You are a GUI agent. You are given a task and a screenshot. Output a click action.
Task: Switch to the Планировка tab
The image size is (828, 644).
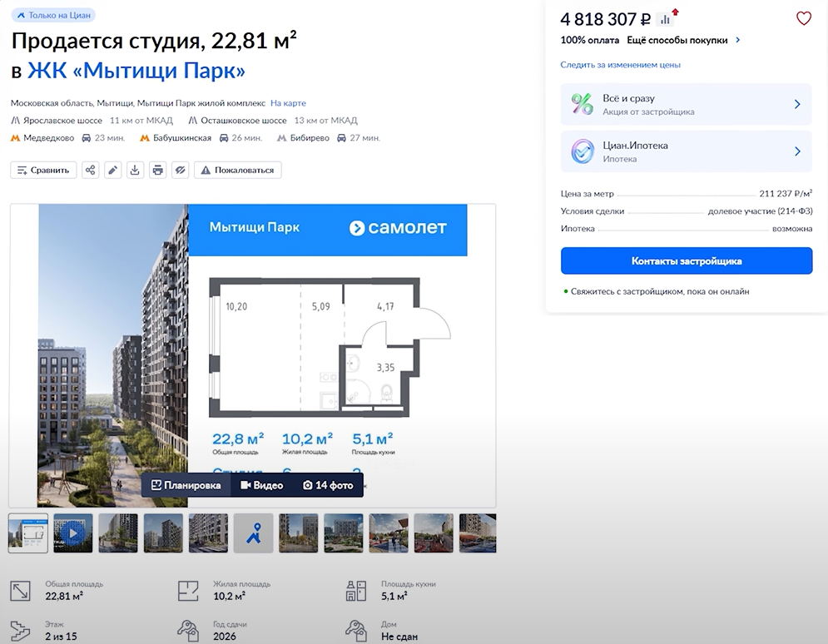(186, 485)
